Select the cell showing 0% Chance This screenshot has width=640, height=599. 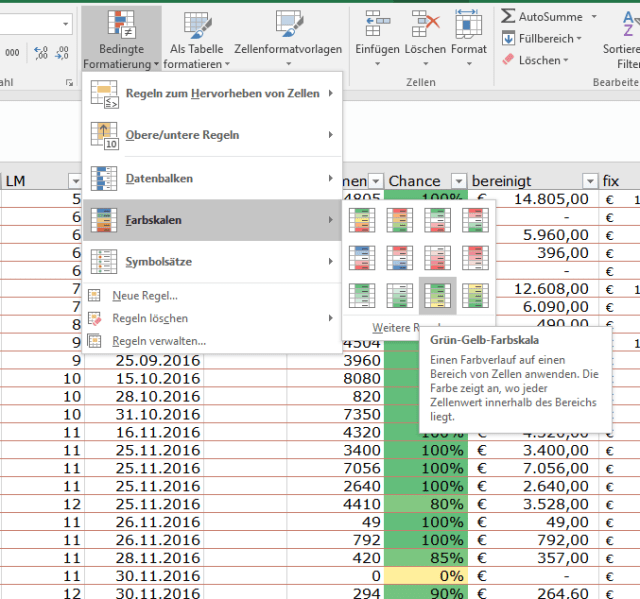pos(425,576)
